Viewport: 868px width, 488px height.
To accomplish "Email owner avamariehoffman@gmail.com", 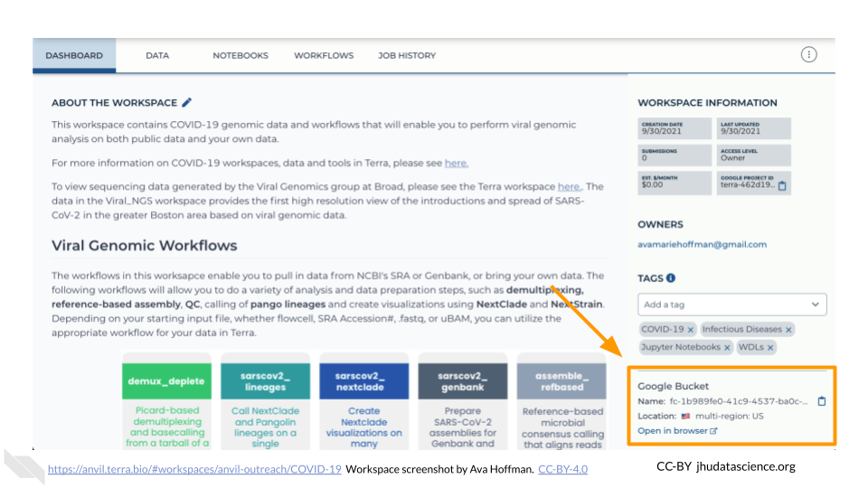I will click(x=702, y=244).
